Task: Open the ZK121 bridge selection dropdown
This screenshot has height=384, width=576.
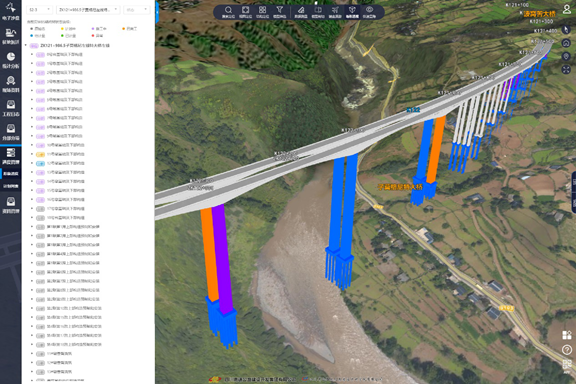Action: click(x=88, y=10)
